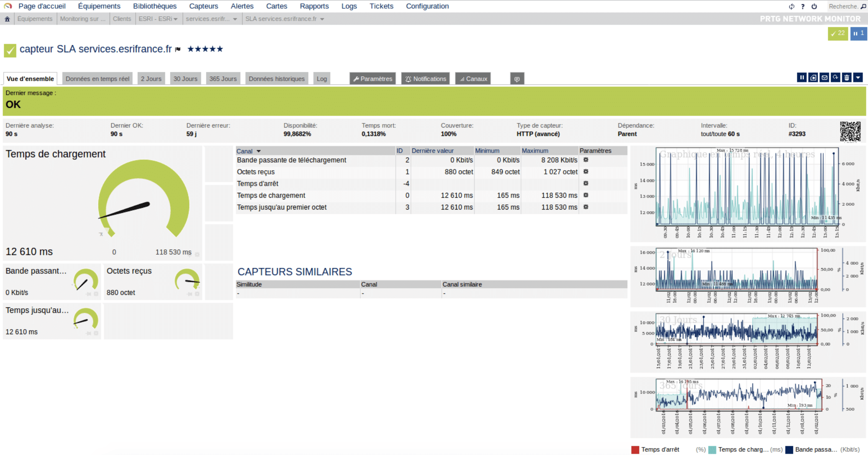Screen dimensions: 868x455
Task: Open settings gear for Bande passante de téléchargement
Action: tap(586, 160)
